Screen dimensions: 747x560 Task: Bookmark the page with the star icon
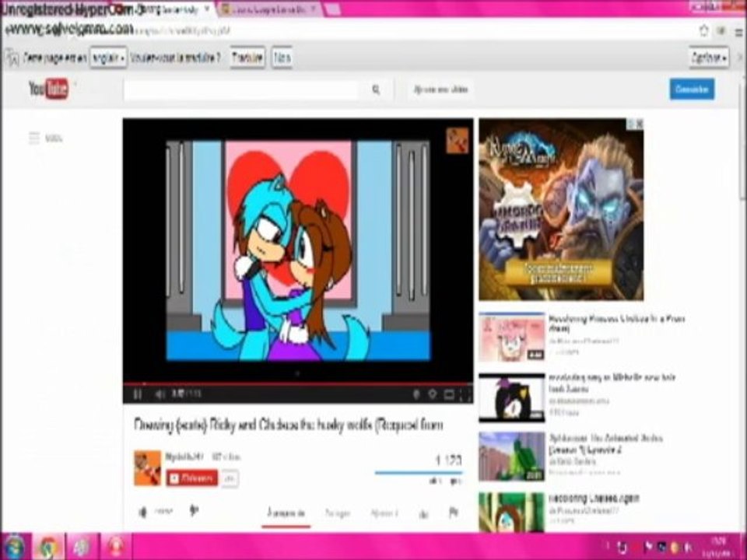pos(704,31)
